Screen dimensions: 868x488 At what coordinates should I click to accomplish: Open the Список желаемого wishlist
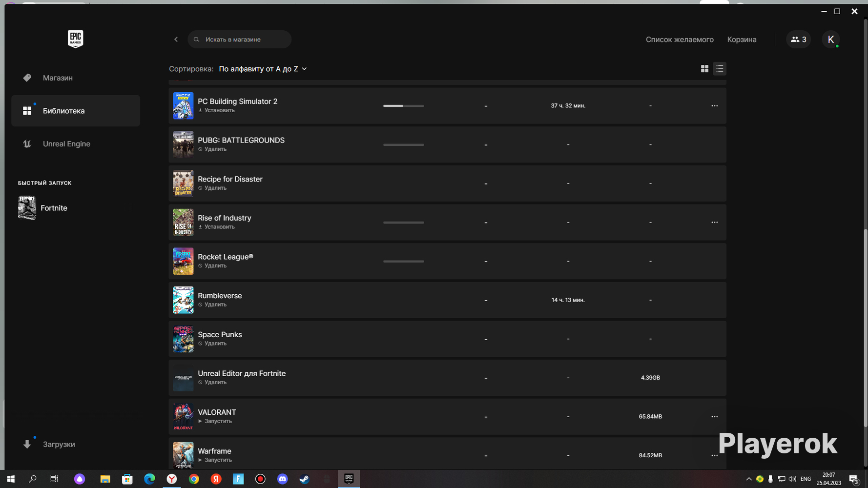(x=680, y=40)
